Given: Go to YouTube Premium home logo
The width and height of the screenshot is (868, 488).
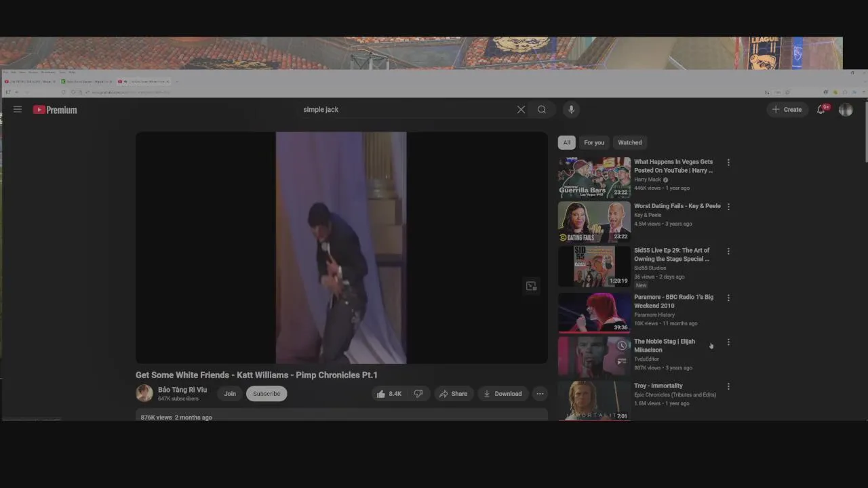Looking at the screenshot, I should pyautogui.click(x=55, y=110).
